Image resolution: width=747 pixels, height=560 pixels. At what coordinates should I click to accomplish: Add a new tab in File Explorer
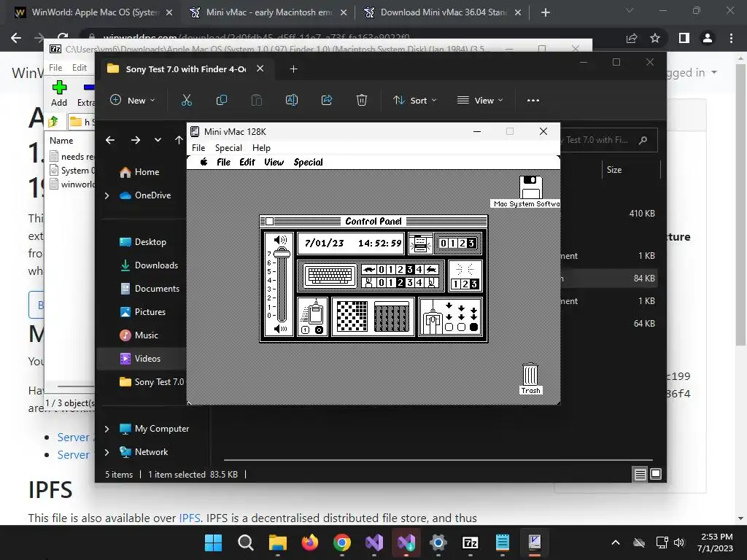pyautogui.click(x=293, y=69)
